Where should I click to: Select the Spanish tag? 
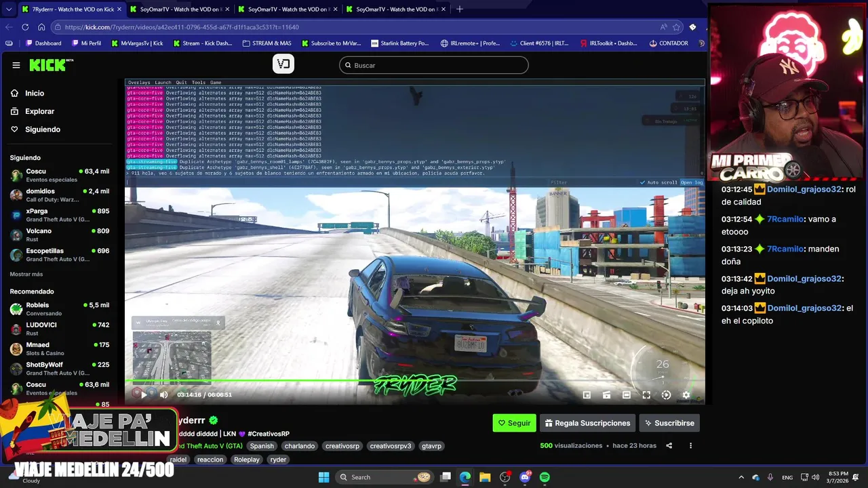click(x=262, y=446)
